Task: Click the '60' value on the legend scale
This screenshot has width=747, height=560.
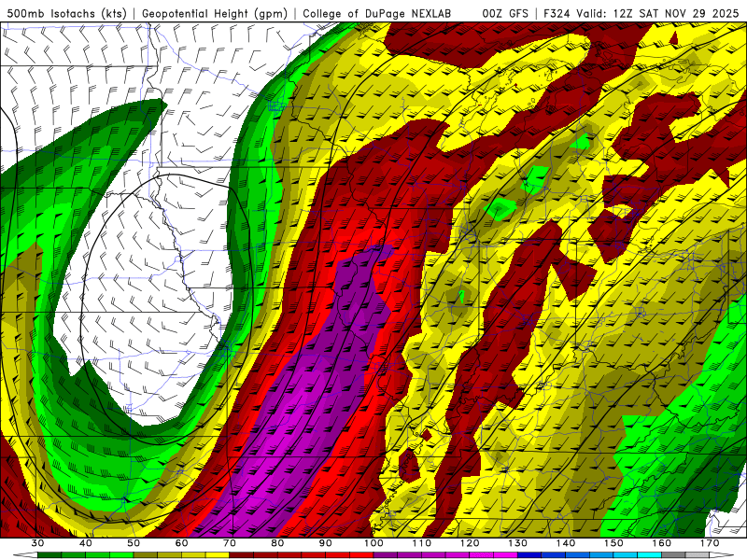Action: [x=181, y=543]
